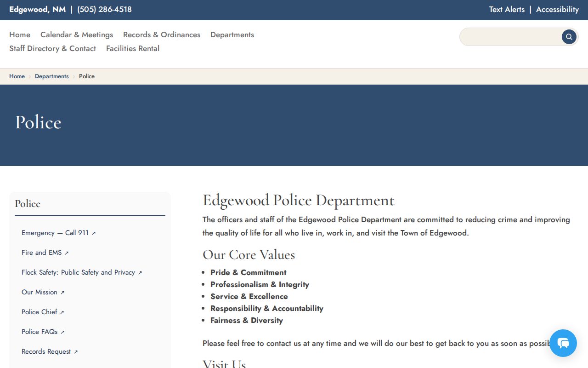This screenshot has height=368, width=588.
Task: Open the chat bubble widget
Action: [563, 343]
